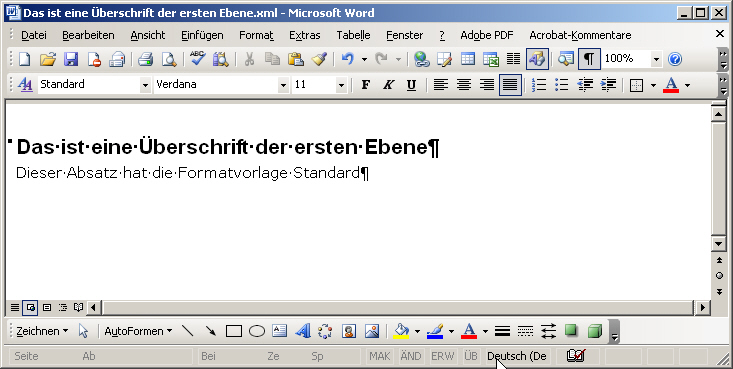Open Print Preview (Seitenansicht)
Screen dimensions: 733x369
[168, 59]
